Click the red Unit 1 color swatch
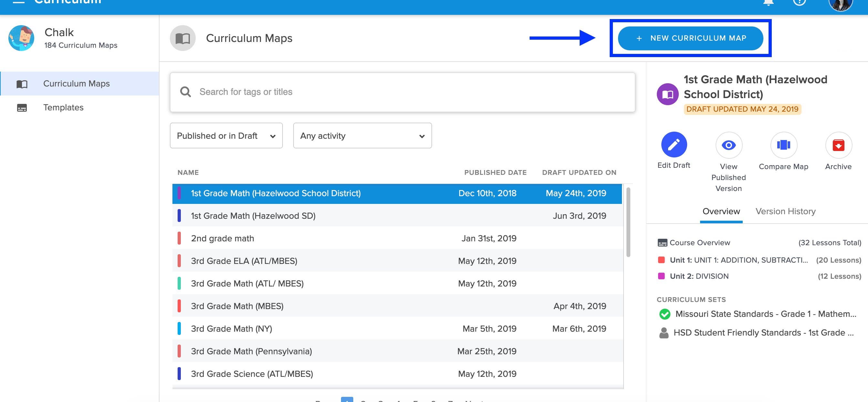This screenshot has height=402, width=868. click(x=661, y=260)
